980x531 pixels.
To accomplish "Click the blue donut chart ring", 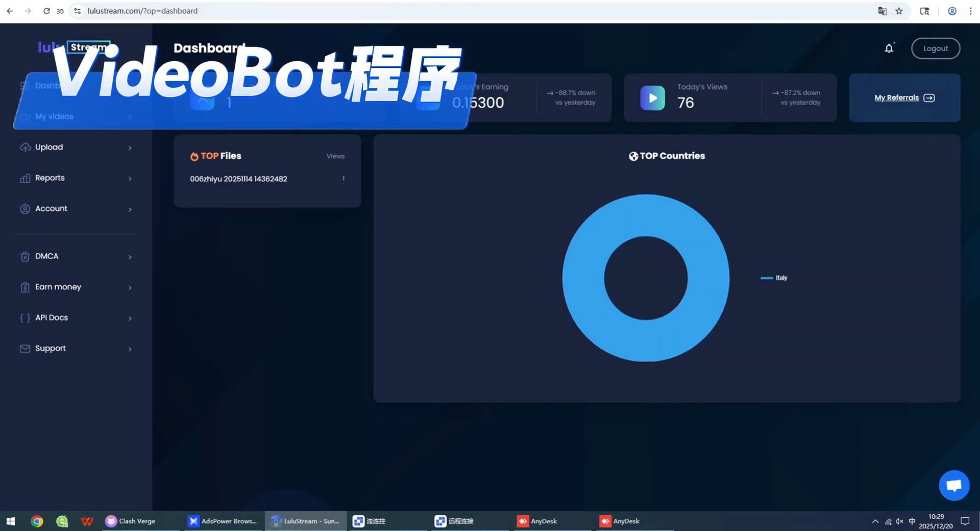I will coord(583,278).
